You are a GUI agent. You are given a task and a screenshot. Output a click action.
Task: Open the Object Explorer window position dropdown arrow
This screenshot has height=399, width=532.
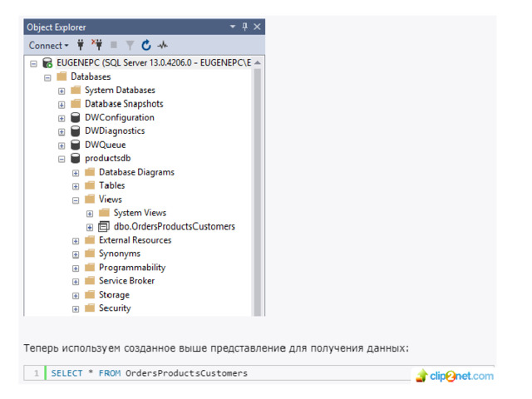coord(233,27)
